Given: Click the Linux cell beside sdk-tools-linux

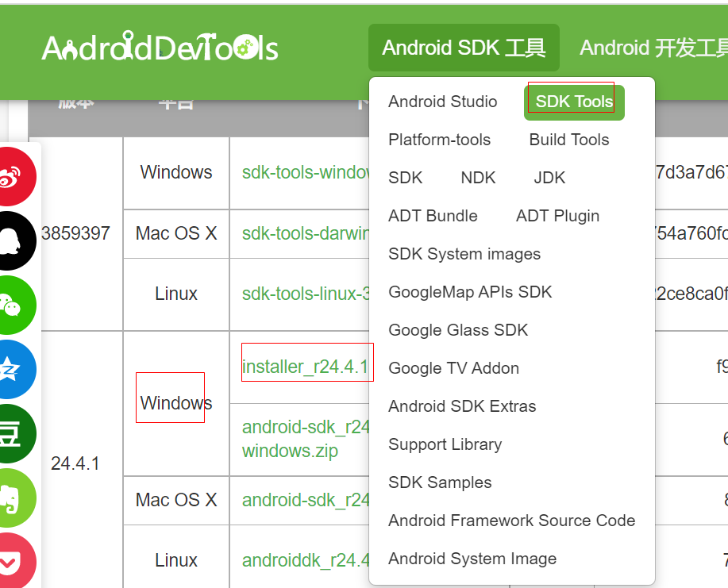Looking at the screenshot, I should (x=176, y=294).
